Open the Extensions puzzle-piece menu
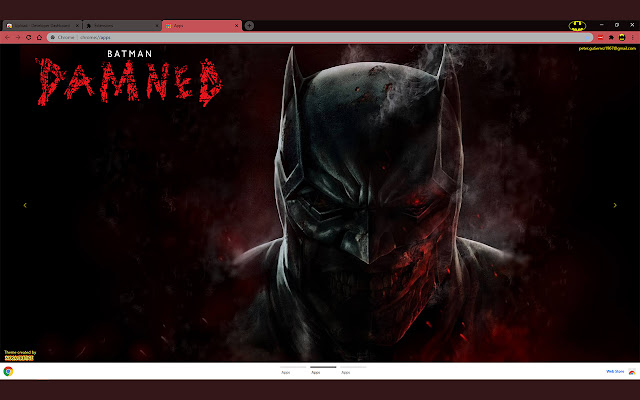This screenshot has height=400, width=640. tap(611, 37)
